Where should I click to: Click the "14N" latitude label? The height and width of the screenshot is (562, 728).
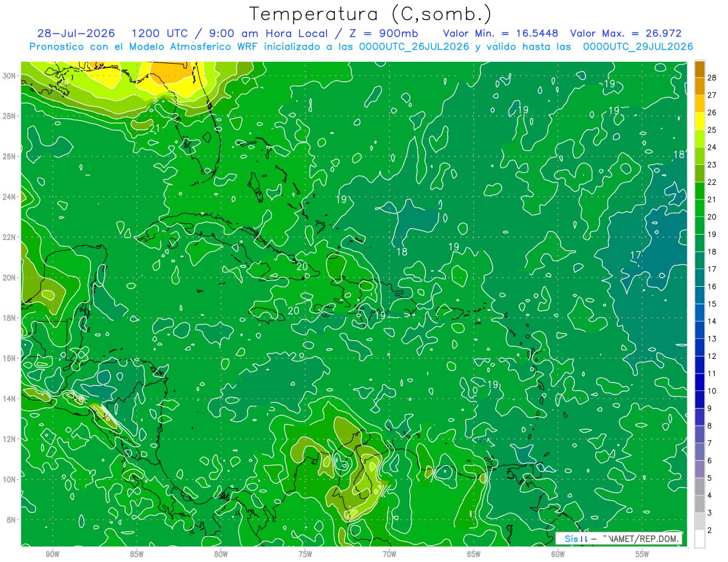tap(10, 398)
